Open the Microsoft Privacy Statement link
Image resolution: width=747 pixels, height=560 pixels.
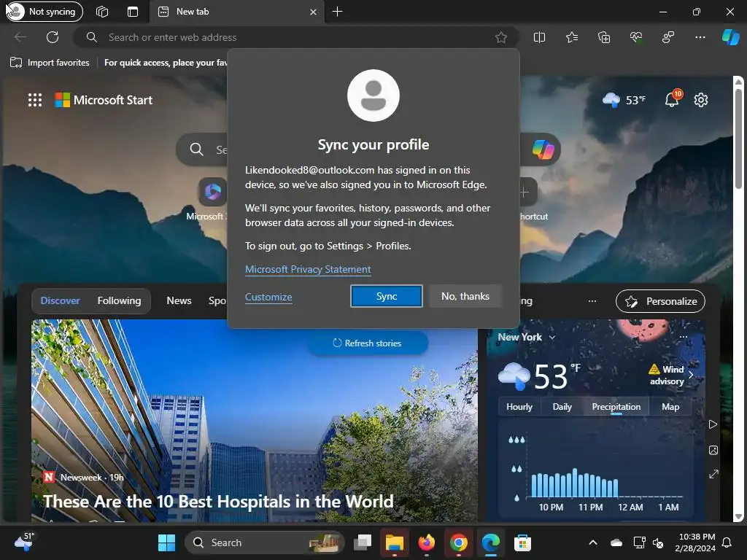click(308, 269)
